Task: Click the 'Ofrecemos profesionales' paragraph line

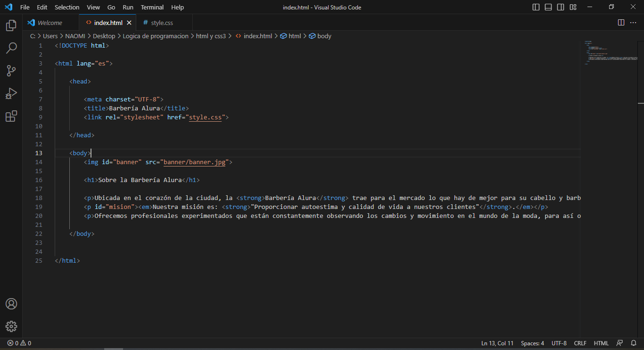Action: (x=332, y=216)
